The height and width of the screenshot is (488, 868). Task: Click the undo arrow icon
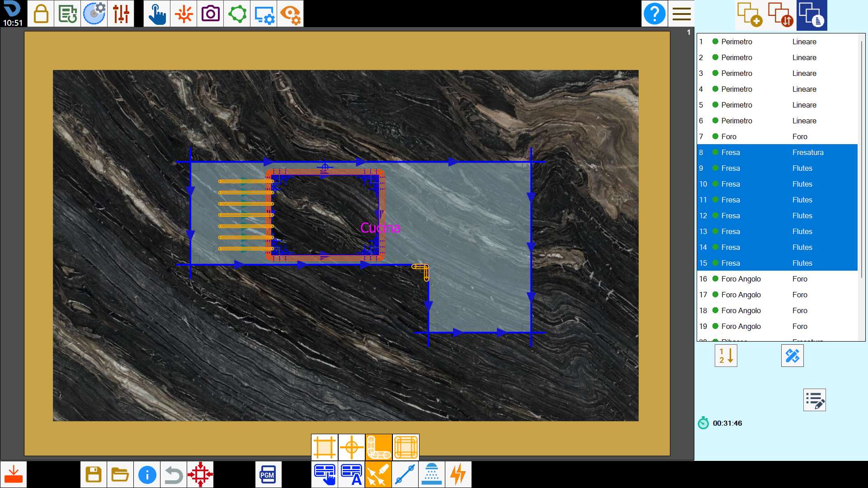click(174, 474)
